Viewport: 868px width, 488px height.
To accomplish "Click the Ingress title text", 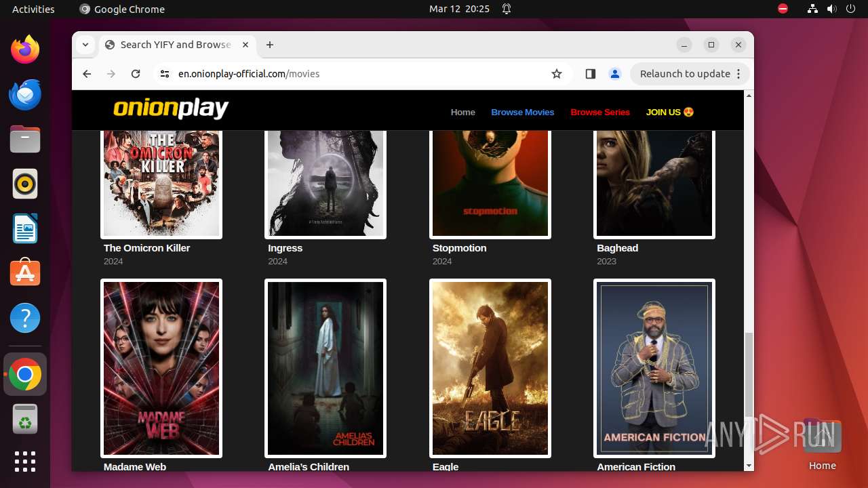I will click(x=285, y=248).
